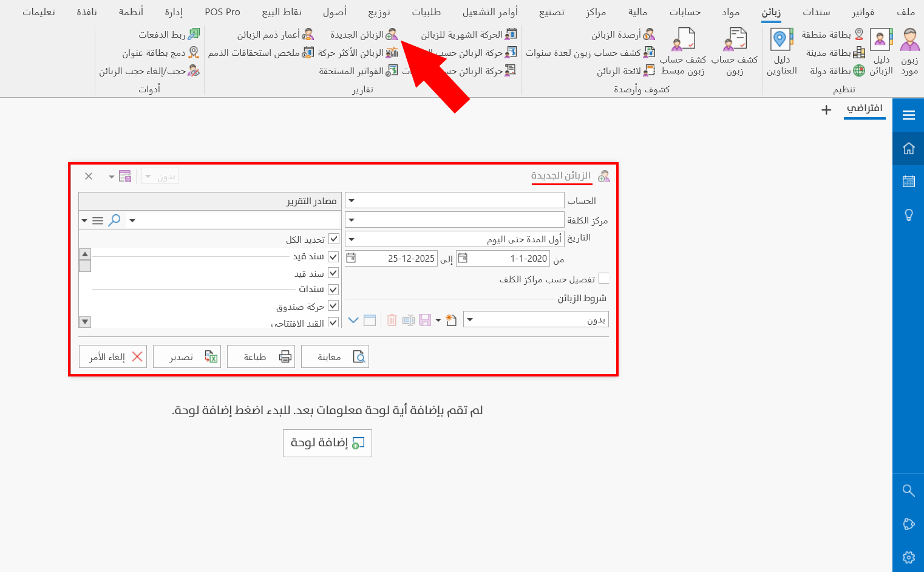Click the معاينة (preview) button
This screenshot has width=924, height=572.
(x=335, y=356)
